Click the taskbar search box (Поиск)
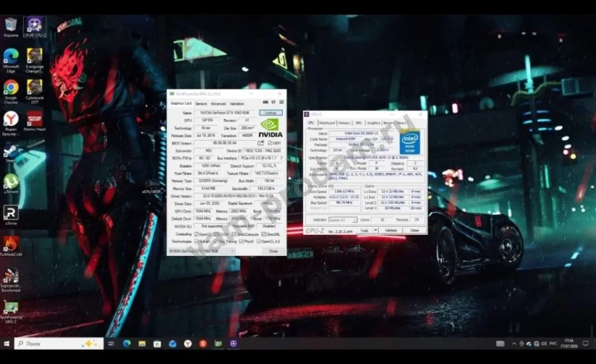The width and height of the screenshot is (596, 364). pyautogui.click(x=59, y=344)
